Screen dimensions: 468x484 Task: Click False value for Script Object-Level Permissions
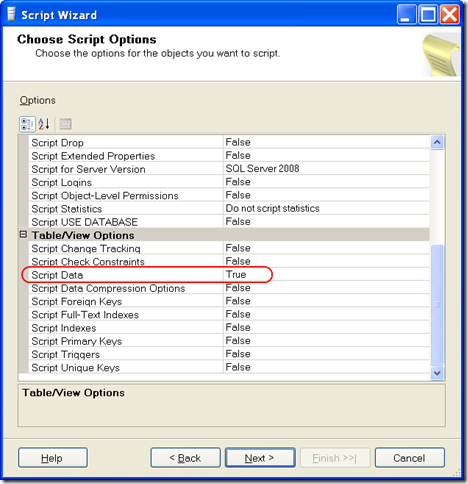[x=238, y=195]
